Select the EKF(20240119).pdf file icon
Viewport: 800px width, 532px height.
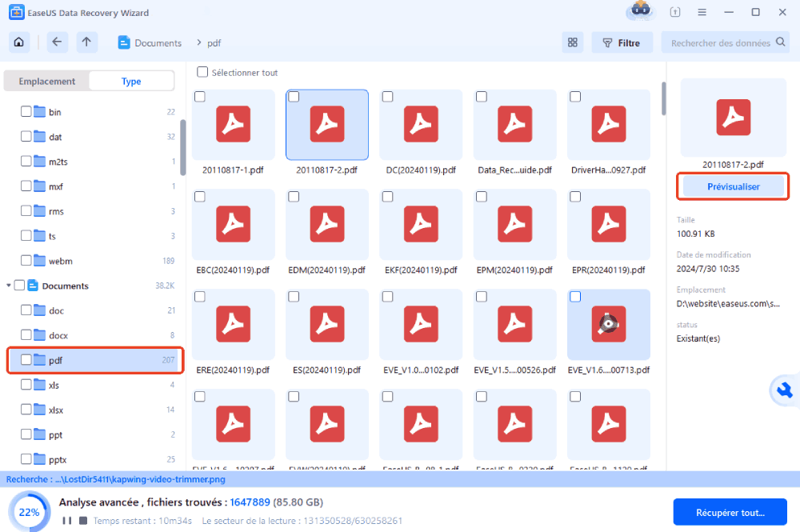tap(421, 224)
